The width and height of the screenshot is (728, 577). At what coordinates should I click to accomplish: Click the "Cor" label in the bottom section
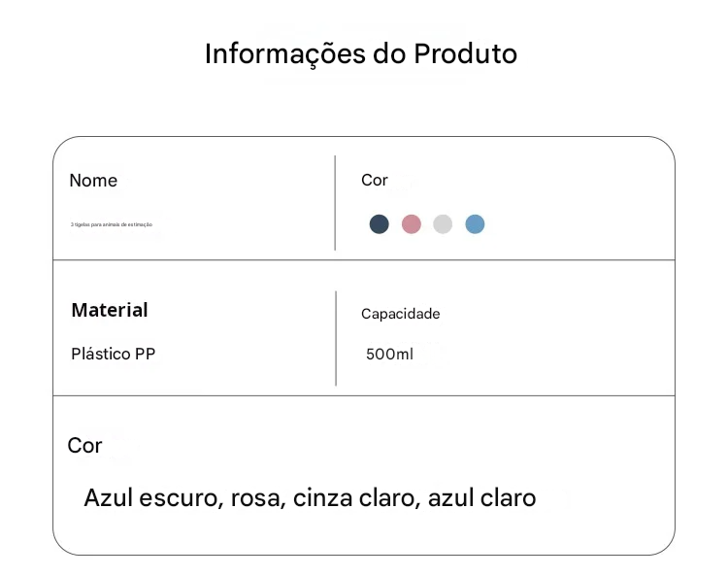(84, 446)
